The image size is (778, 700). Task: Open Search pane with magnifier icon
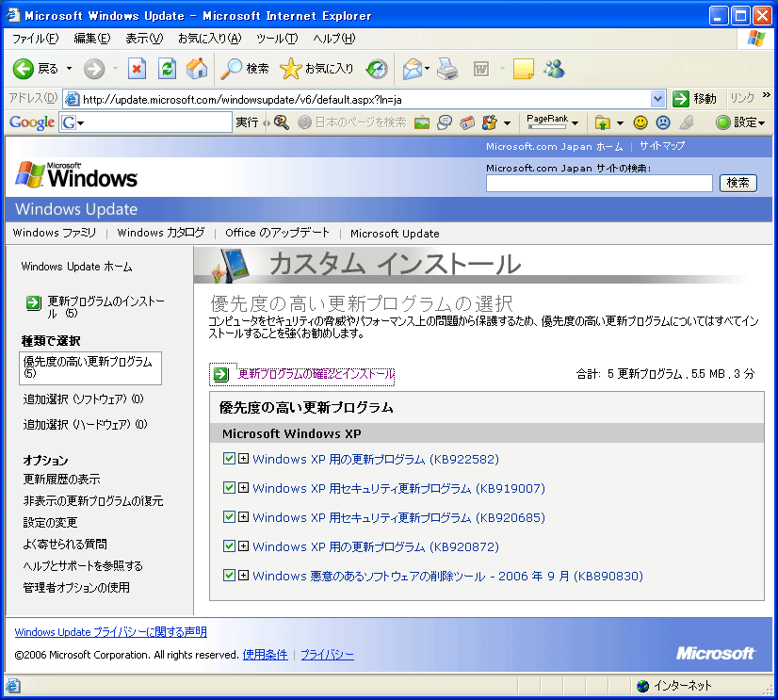pos(231,69)
